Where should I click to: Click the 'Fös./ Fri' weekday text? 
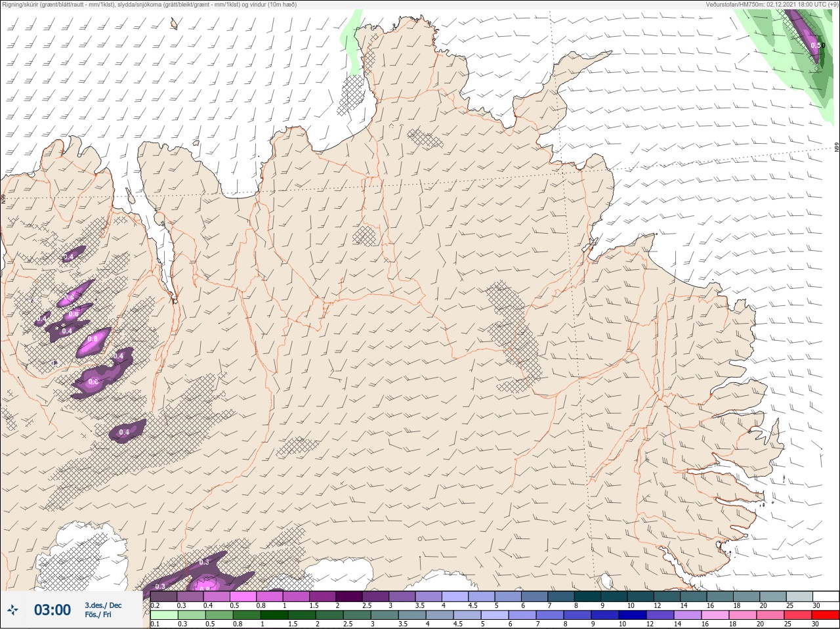[x=97, y=614]
